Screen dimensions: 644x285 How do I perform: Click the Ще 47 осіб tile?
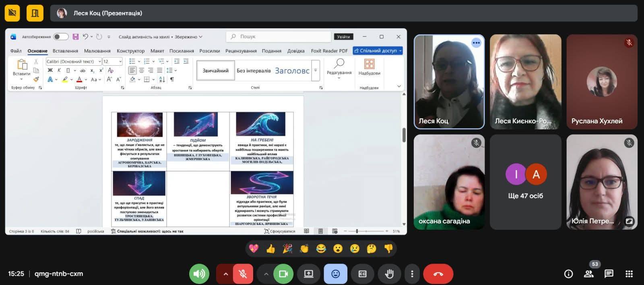tap(525, 182)
